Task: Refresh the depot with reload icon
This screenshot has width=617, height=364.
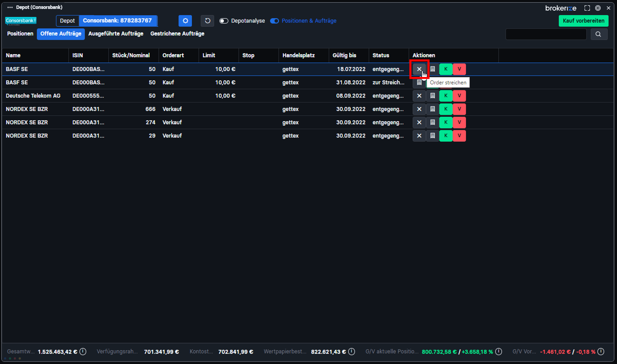Action: coord(207,21)
